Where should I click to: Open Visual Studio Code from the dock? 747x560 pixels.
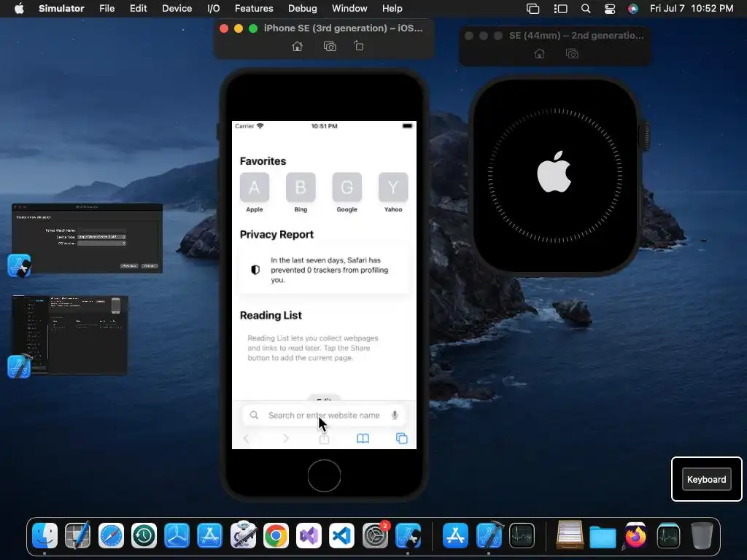coord(341,536)
